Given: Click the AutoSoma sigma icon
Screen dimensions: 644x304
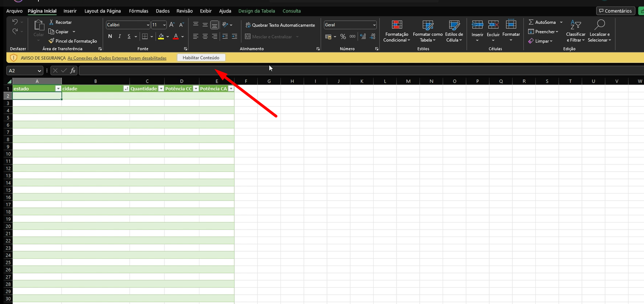Looking at the screenshot, I should [531, 22].
